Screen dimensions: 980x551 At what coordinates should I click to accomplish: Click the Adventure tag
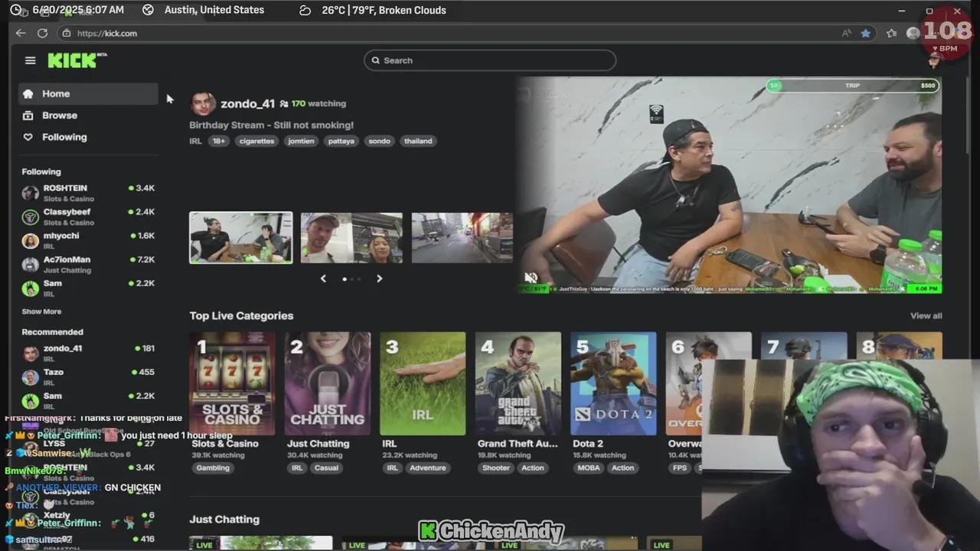[x=427, y=468]
